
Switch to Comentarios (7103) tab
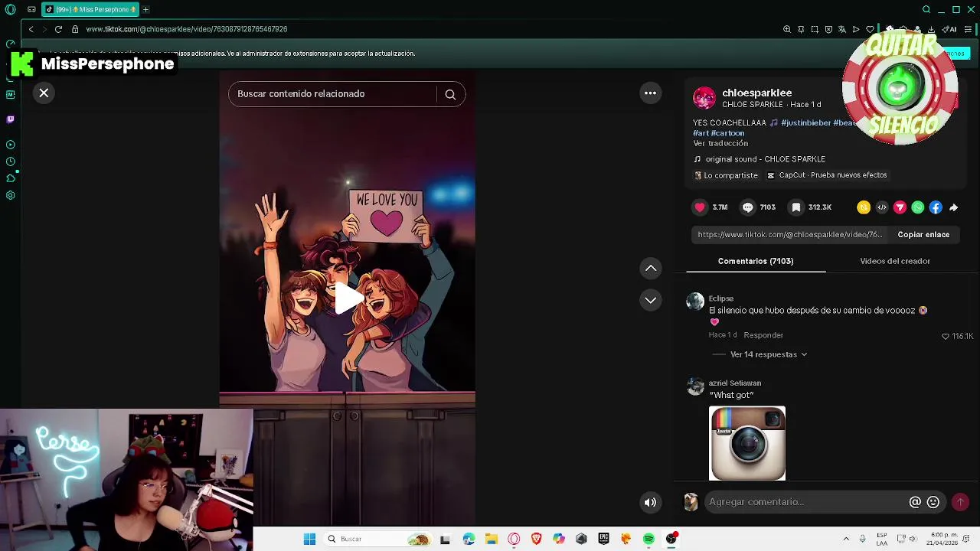756,261
